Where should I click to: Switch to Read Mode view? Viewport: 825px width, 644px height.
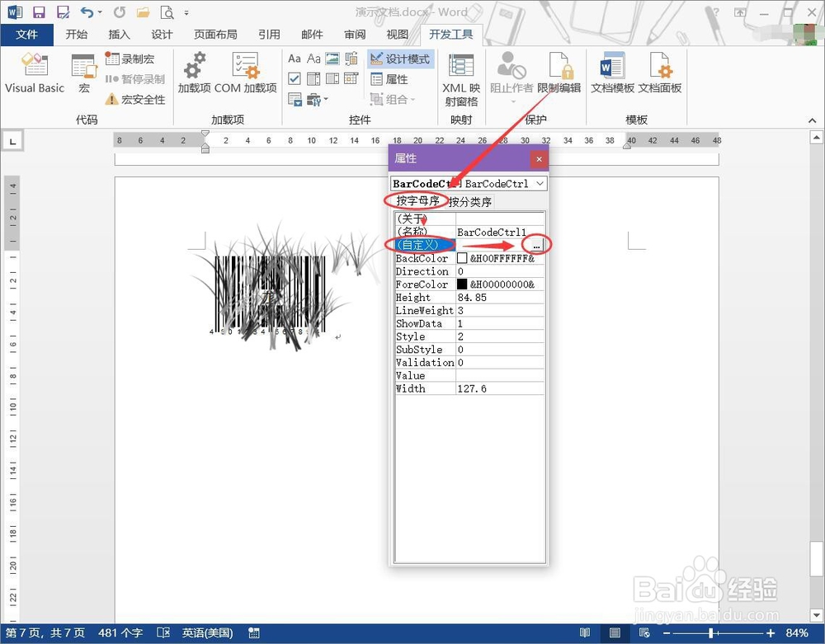(x=585, y=633)
